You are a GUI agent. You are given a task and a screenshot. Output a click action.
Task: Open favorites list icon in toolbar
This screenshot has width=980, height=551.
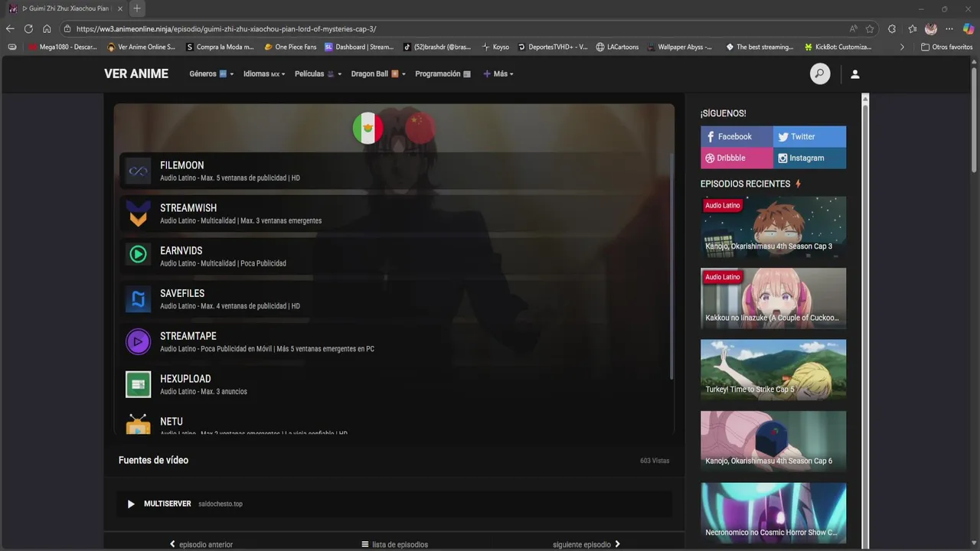(913, 28)
